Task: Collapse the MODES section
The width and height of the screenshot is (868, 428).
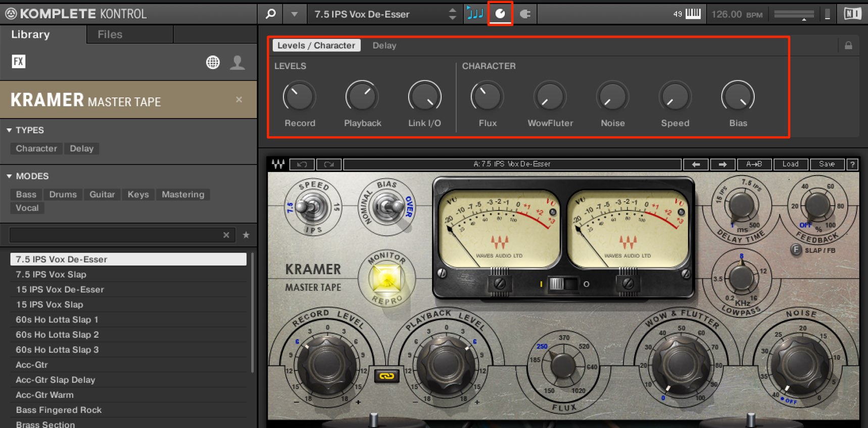Action: pyautogui.click(x=9, y=176)
